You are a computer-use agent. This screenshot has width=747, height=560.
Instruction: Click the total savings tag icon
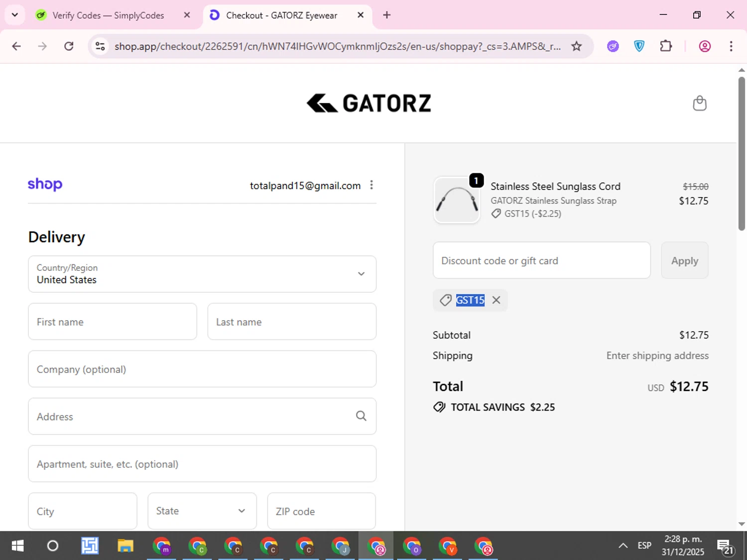(x=439, y=407)
